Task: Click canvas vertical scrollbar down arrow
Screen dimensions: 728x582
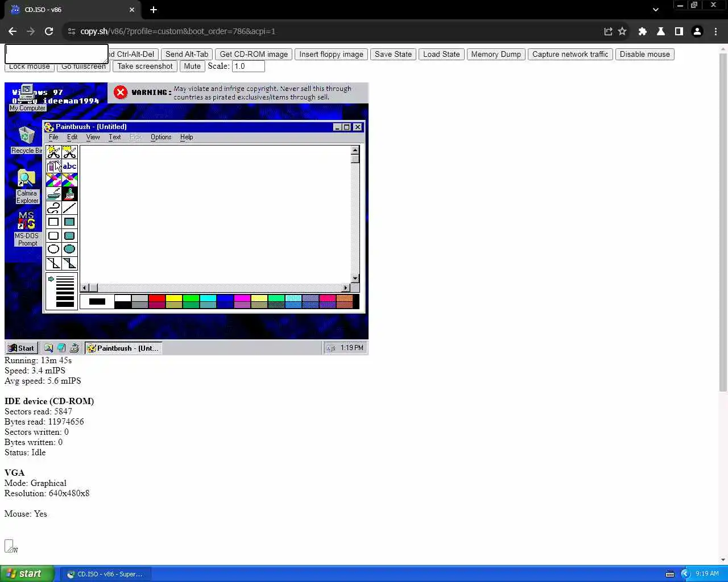Action: 355,278
